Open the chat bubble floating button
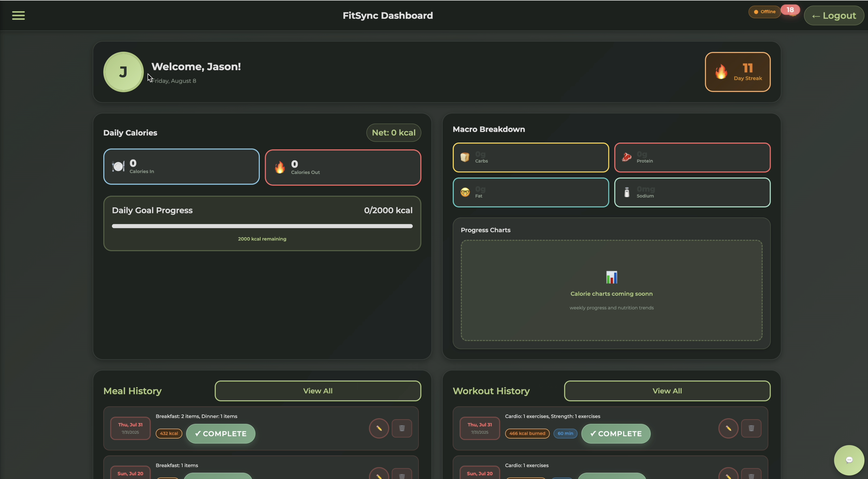This screenshot has width=868, height=479. coord(848,460)
